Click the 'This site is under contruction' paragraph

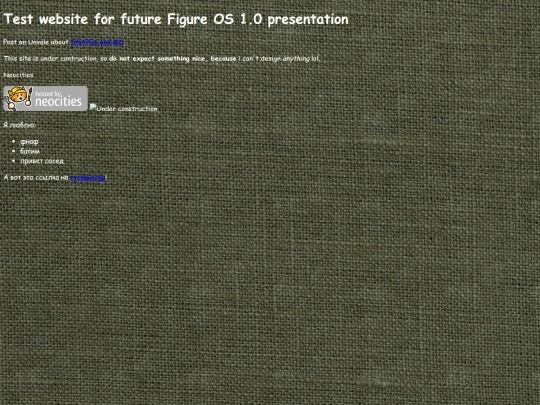pyautogui.click(x=162, y=59)
